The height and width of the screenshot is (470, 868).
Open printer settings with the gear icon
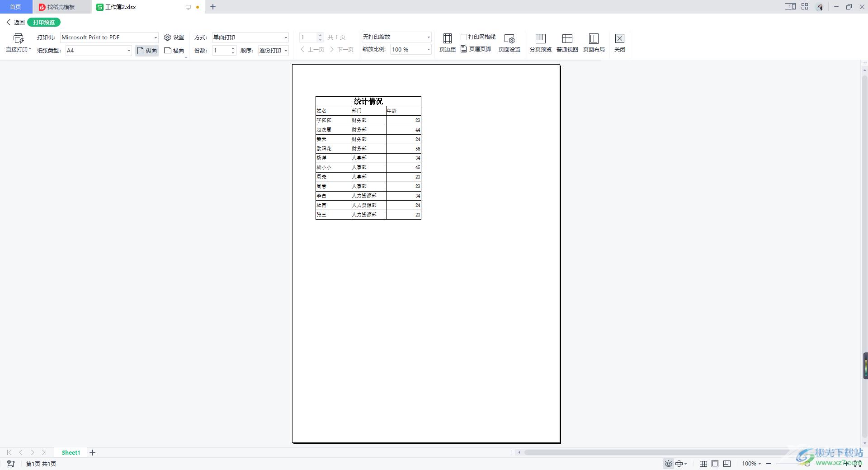tap(167, 38)
